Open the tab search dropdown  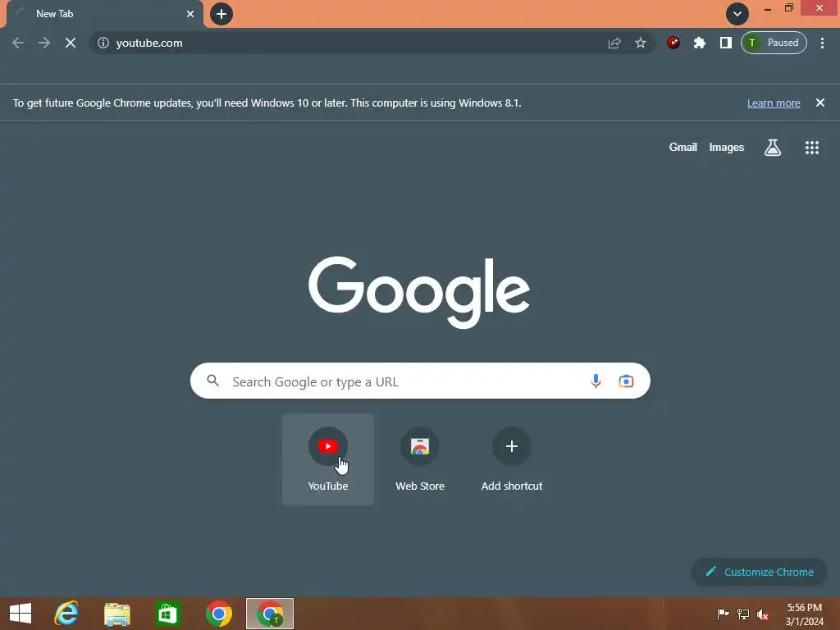(x=737, y=14)
